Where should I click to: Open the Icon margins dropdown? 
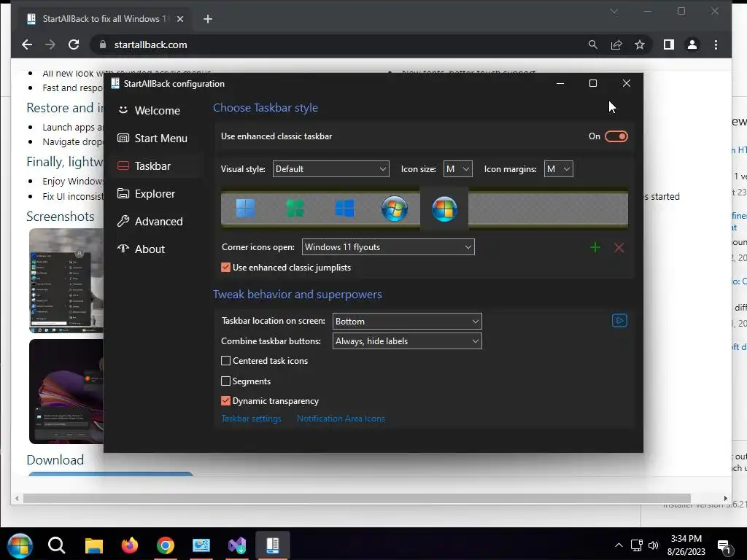click(558, 169)
